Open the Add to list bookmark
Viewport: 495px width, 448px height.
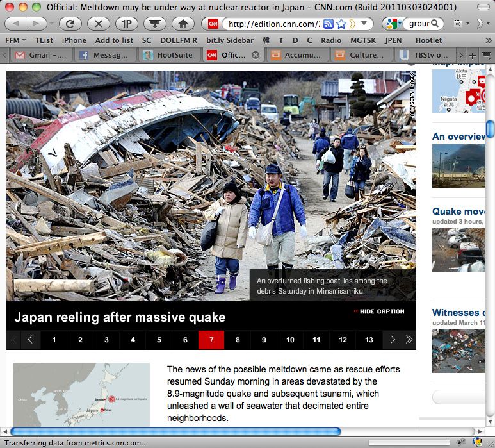114,40
